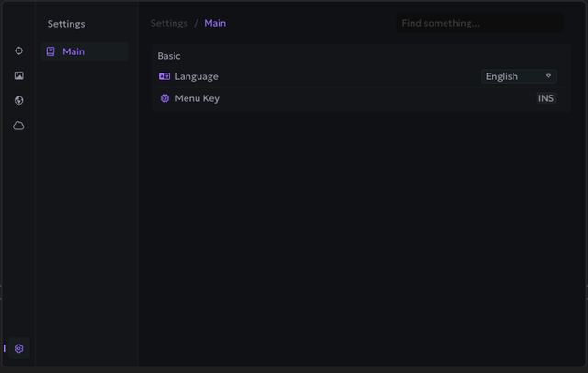Focus the Find something search field
The image size is (588, 373).
tap(480, 23)
